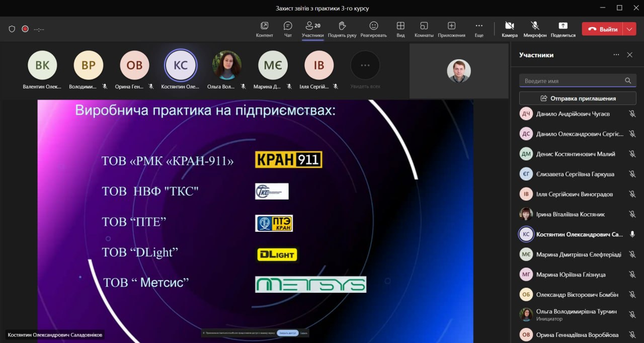The height and width of the screenshot is (343, 644).
Task: Click muted mic icon for Єлизавета Гаркуша
Action: tap(632, 174)
